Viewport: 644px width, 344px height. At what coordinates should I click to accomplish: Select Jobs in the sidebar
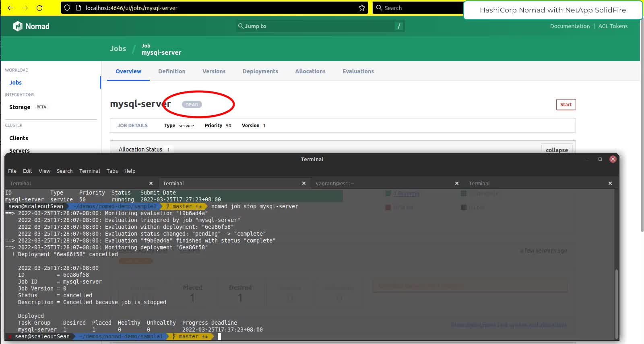(x=15, y=83)
